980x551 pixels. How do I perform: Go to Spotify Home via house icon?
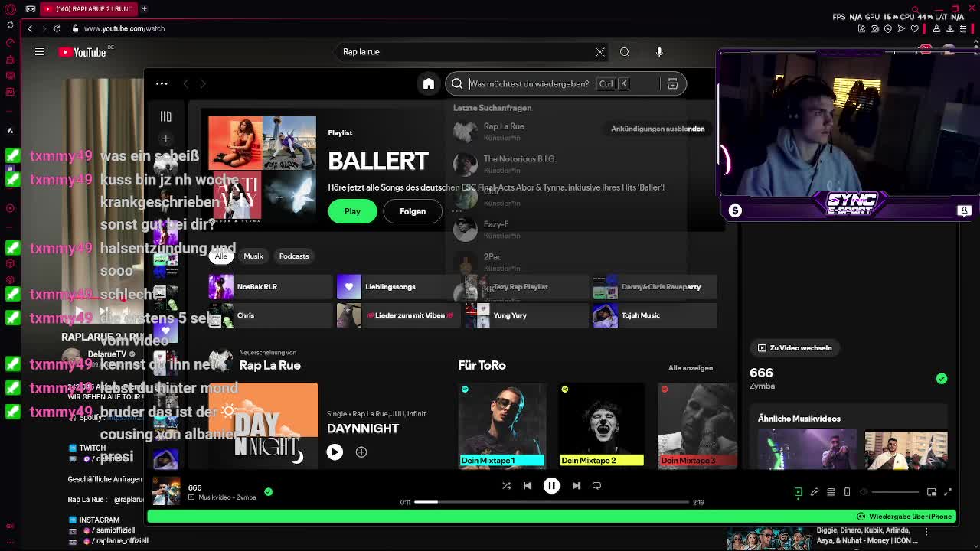click(x=429, y=83)
